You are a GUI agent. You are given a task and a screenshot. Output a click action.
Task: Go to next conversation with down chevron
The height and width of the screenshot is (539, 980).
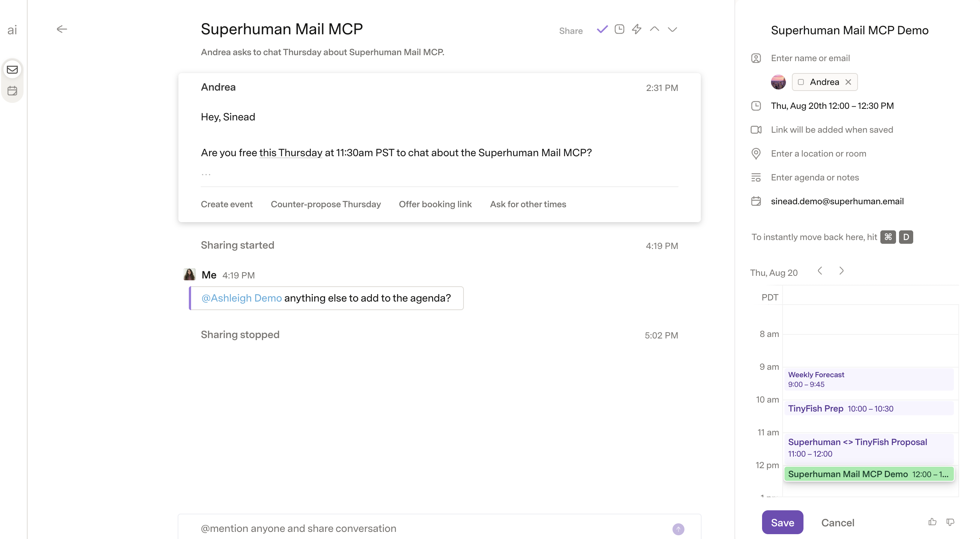pyautogui.click(x=672, y=29)
